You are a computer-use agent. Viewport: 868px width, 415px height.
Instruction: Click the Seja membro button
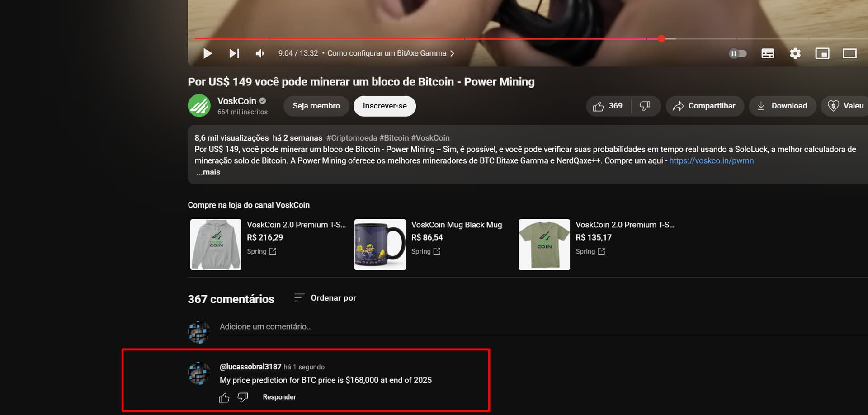[x=316, y=106]
